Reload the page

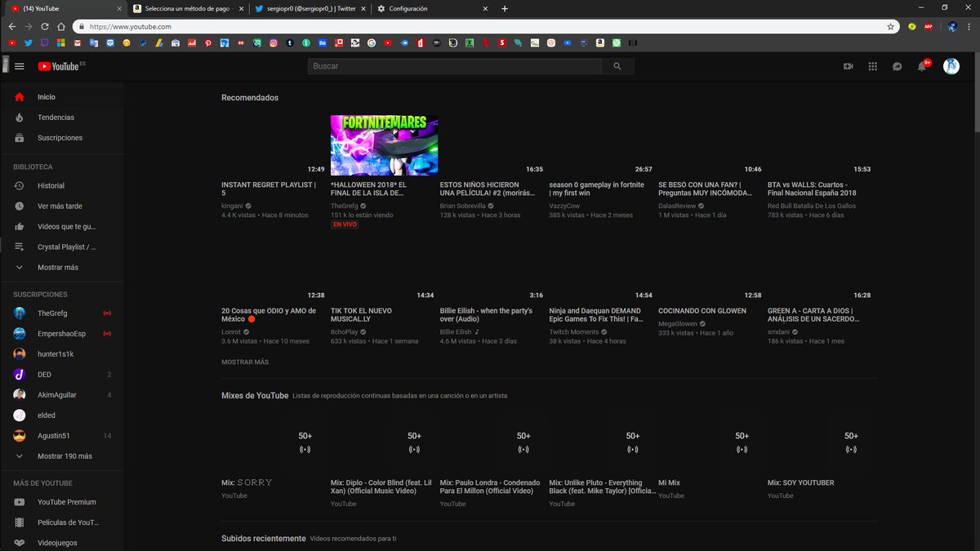coord(47,26)
